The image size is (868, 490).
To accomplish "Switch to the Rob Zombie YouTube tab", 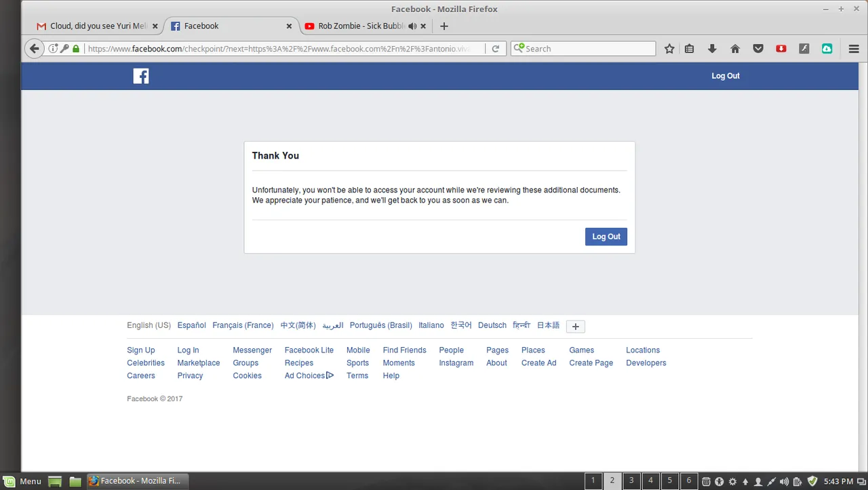I will coord(365,26).
